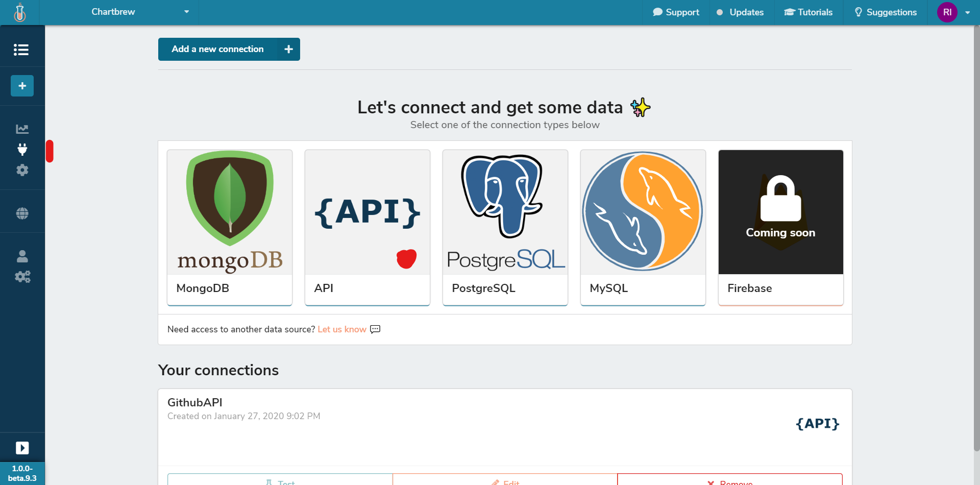The height and width of the screenshot is (485, 980).
Task: Open the Support menu item
Action: [676, 12]
